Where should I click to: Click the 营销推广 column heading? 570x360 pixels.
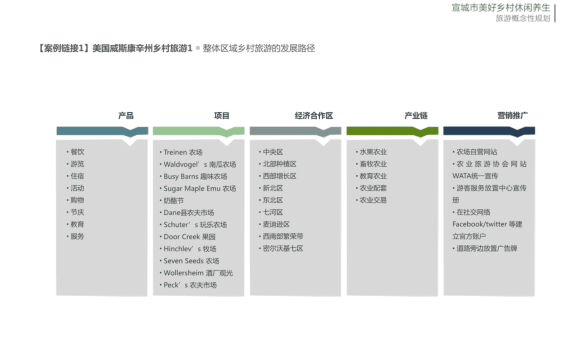(513, 116)
